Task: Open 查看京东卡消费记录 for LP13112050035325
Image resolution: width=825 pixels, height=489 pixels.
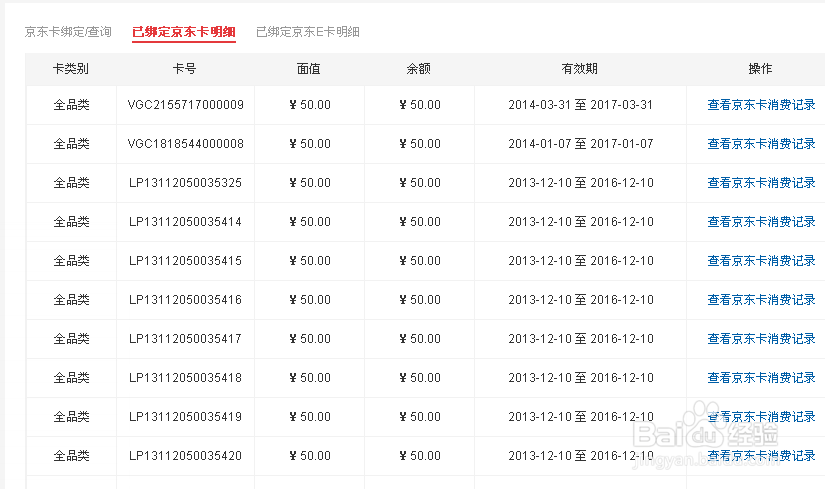Action: click(x=761, y=183)
